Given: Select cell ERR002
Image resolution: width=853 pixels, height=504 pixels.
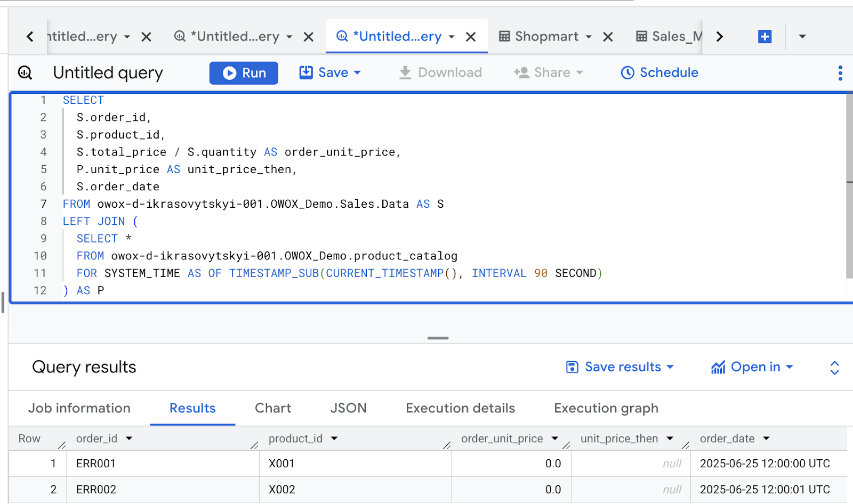Looking at the screenshot, I should click(x=163, y=490).
